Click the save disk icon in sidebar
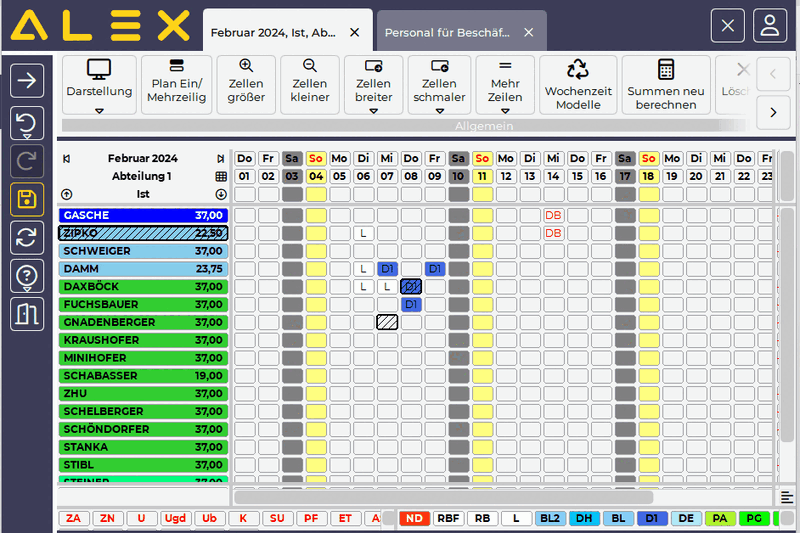Screen dimensions: 800x533 tap(27, 200)
